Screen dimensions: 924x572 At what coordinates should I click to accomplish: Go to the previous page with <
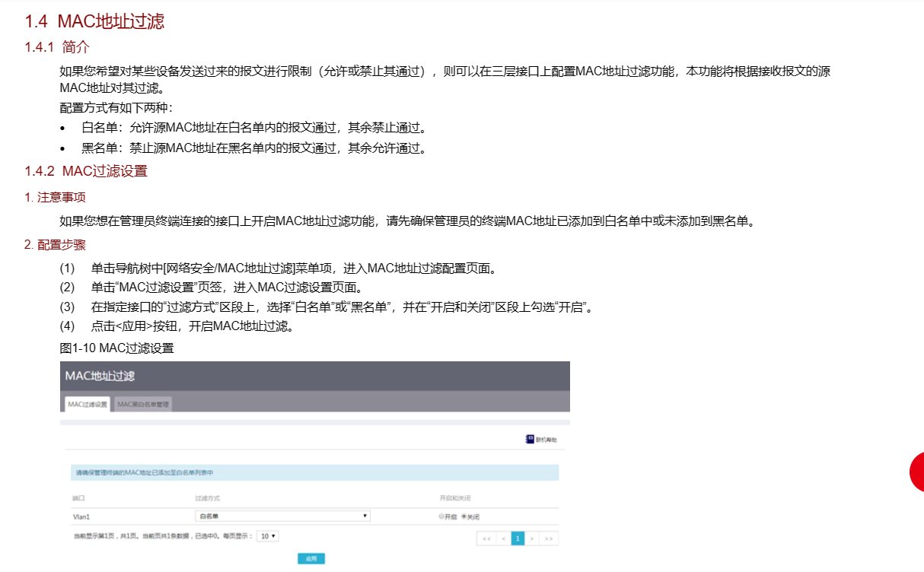tap(503, 538)
